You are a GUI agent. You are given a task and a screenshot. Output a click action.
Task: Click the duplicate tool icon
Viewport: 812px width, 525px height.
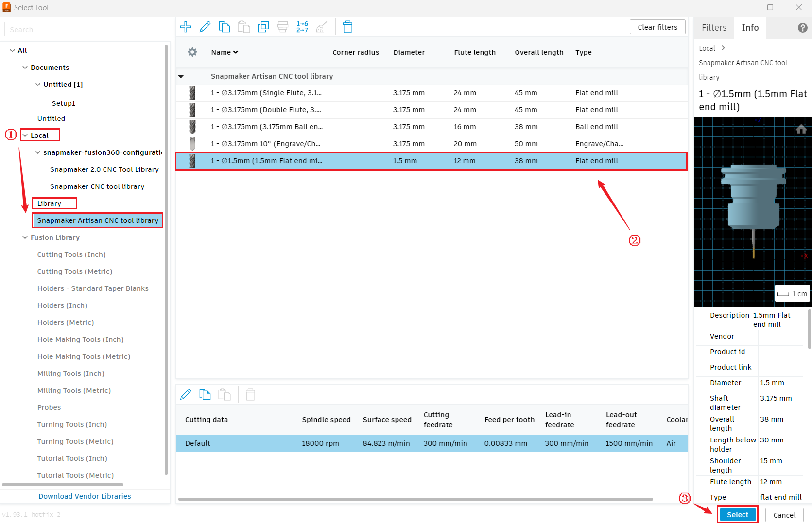(263, 27)
